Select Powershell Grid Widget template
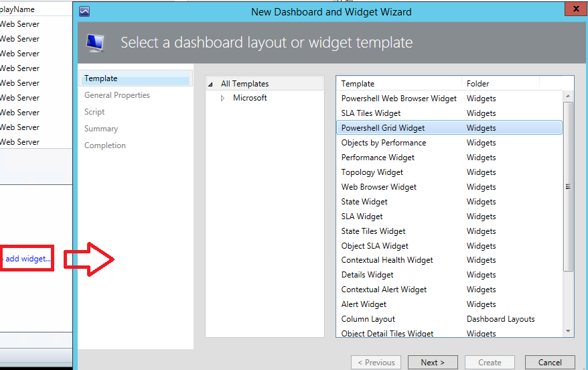Screen dimensions: 588x370 click(x=449, y=127)
